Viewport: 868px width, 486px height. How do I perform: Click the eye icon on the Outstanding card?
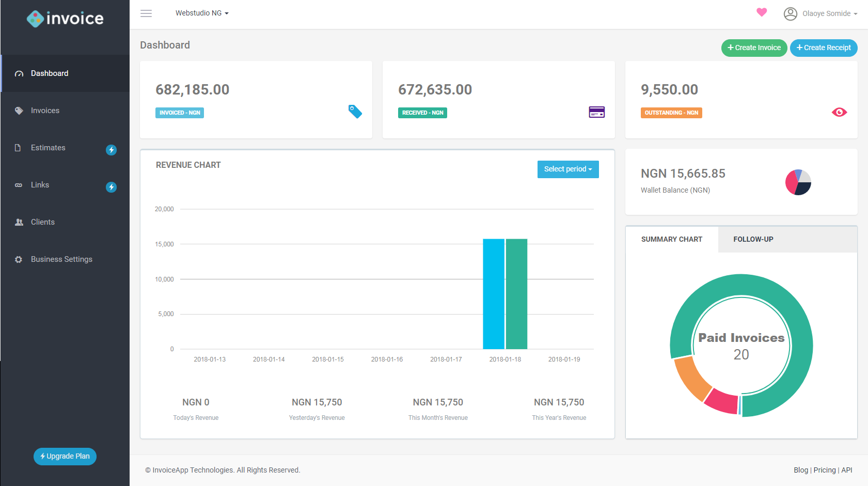(840, 112)
